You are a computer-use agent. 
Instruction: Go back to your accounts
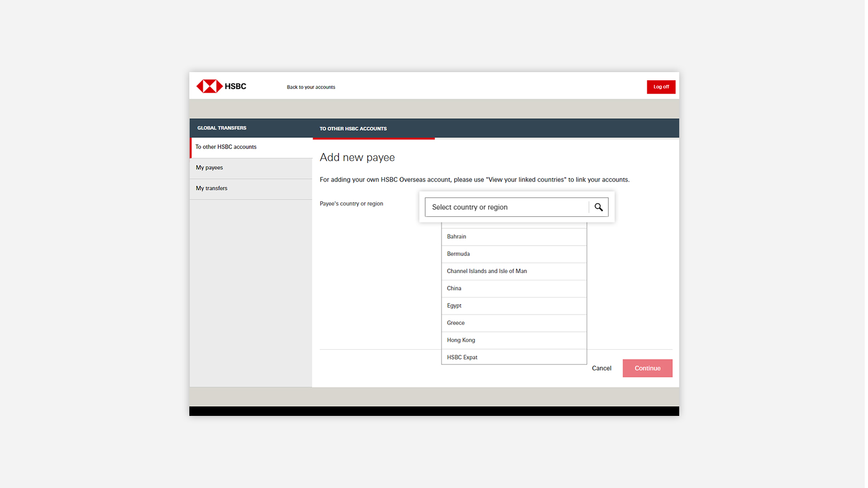click(x=311, y=87)
